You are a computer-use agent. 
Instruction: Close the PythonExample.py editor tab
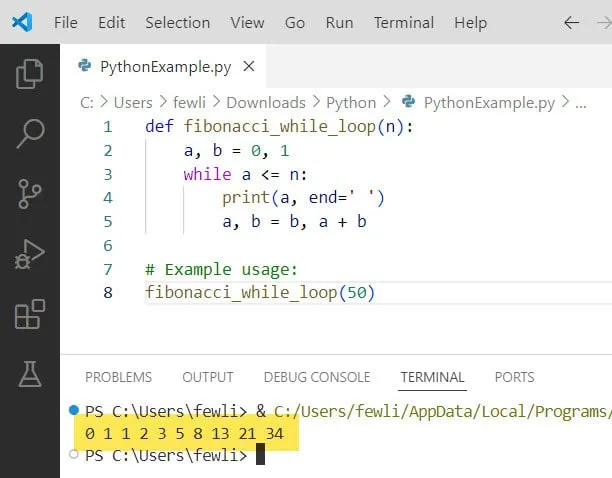[x=249, y=66]
